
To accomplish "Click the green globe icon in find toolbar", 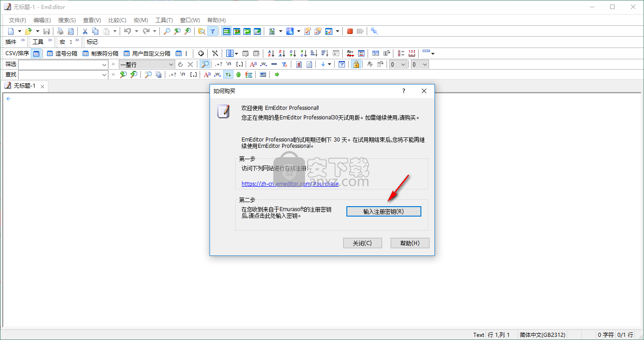I will (x=238, y=75).
